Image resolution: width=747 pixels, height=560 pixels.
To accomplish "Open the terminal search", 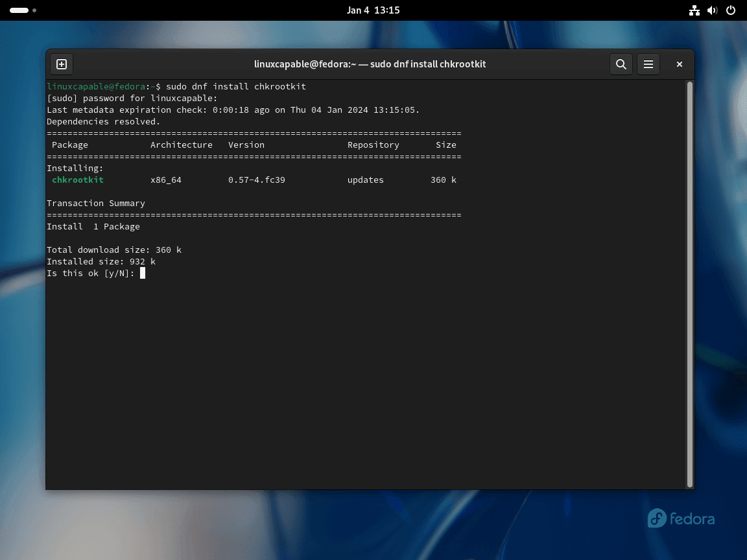I will click(621, 64).
